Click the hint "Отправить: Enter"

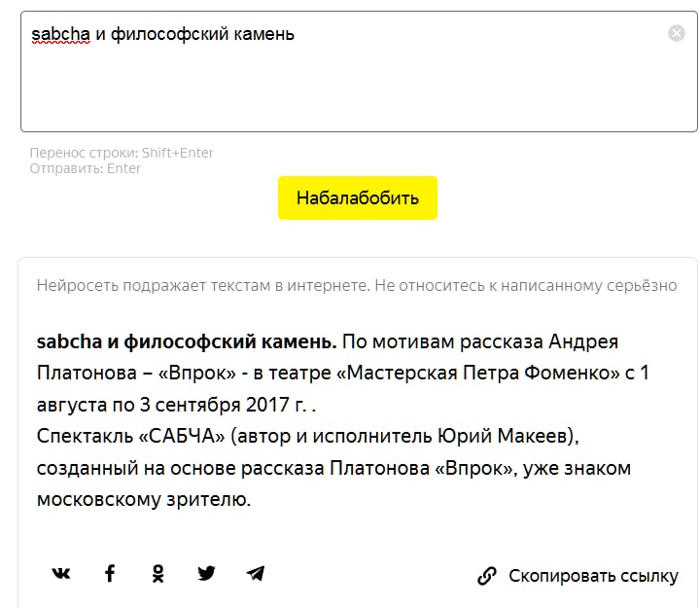tap(86, 168)
